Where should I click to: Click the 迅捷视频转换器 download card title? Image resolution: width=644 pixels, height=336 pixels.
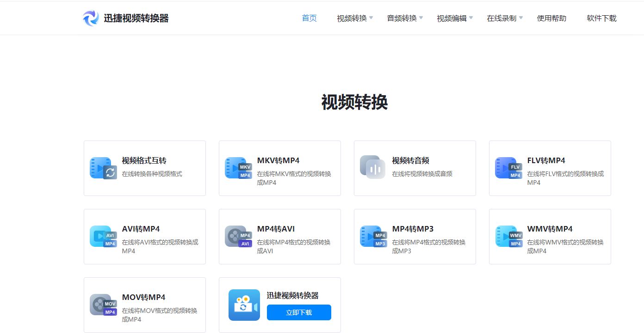(x=293, y=295)
